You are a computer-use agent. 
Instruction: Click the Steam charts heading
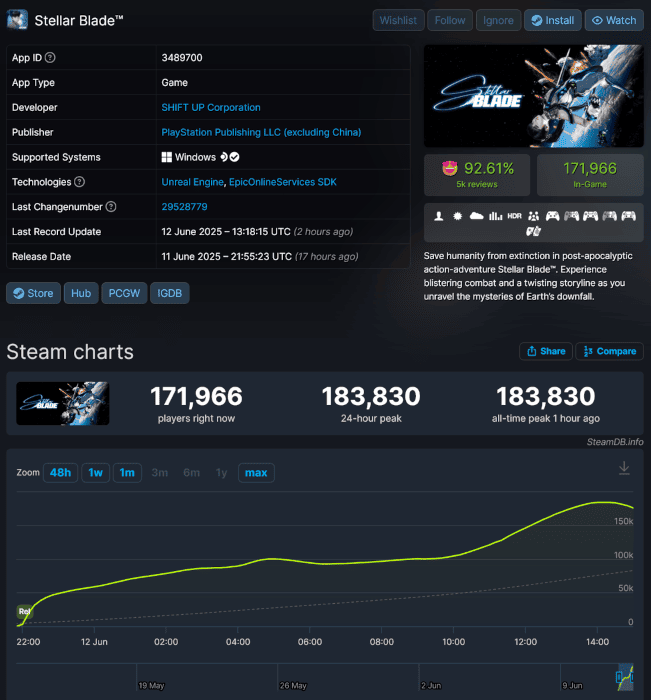point(70,352)
